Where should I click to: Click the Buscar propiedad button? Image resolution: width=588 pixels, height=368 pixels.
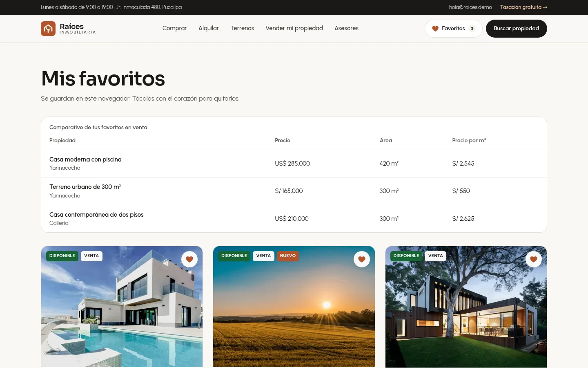(517, 29)
